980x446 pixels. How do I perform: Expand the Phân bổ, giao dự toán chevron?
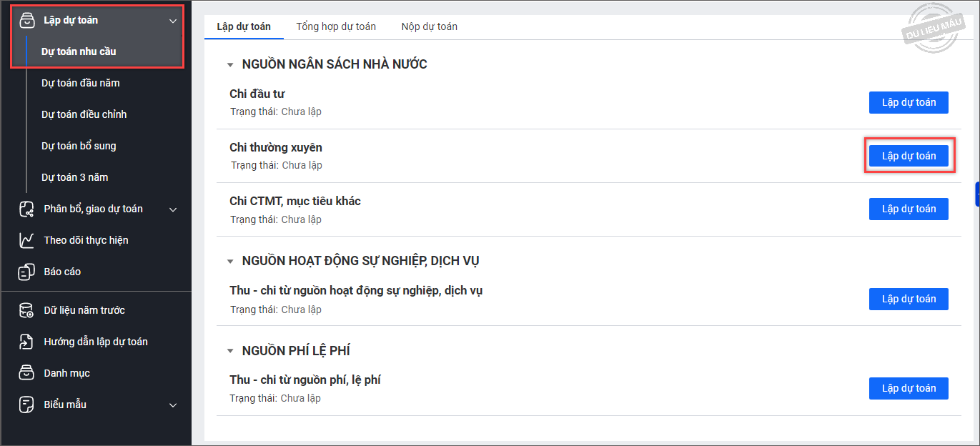point(173,209)
